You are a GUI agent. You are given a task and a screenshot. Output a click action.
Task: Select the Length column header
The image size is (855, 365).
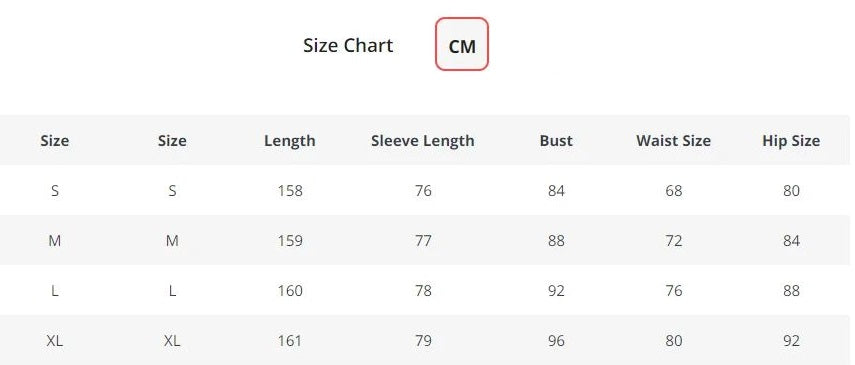[290, 141]
